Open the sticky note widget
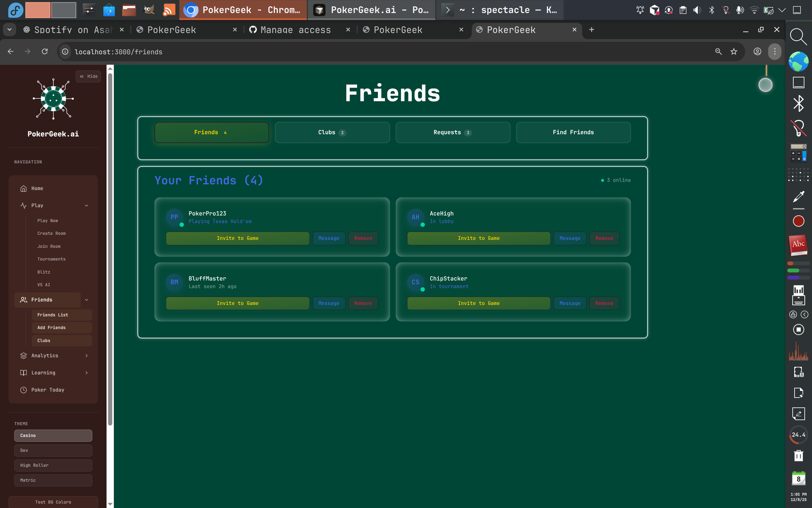Viewport: 812px width, 508px height. click(798, 413)
